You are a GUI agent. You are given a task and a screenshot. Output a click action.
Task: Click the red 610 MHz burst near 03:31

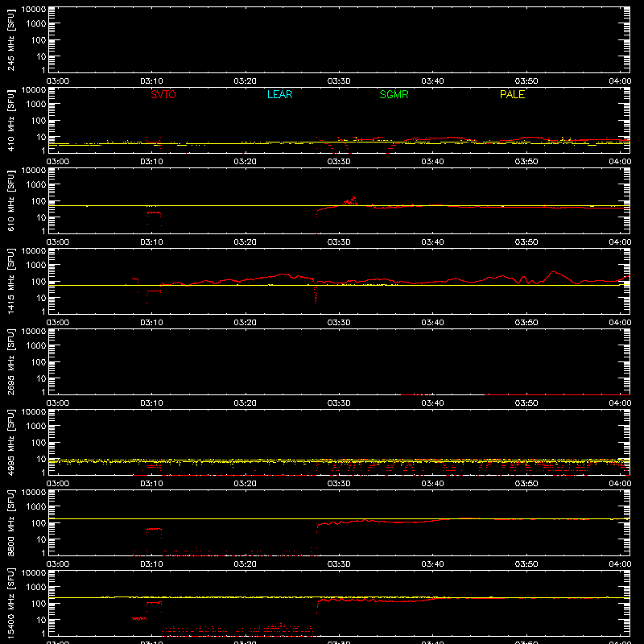[x=350, y=201]
